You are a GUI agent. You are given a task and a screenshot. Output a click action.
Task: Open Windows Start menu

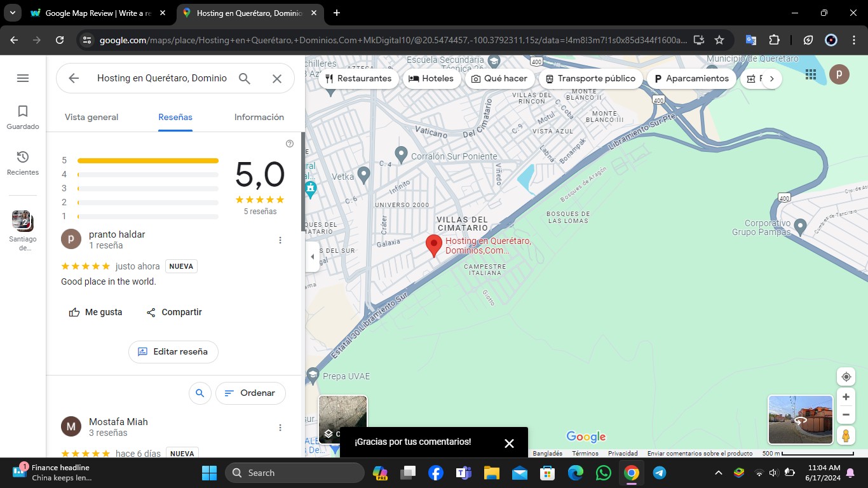pos(209,473)
